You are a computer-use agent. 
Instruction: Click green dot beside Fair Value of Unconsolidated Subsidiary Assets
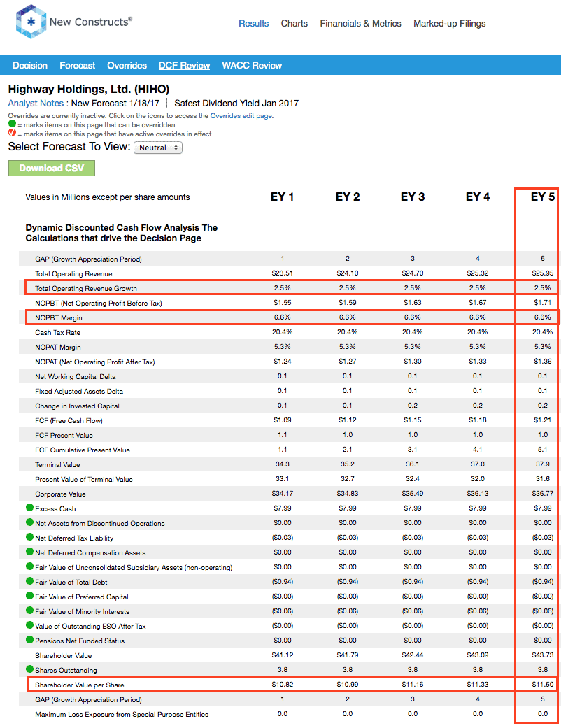[x=29, y=566]
